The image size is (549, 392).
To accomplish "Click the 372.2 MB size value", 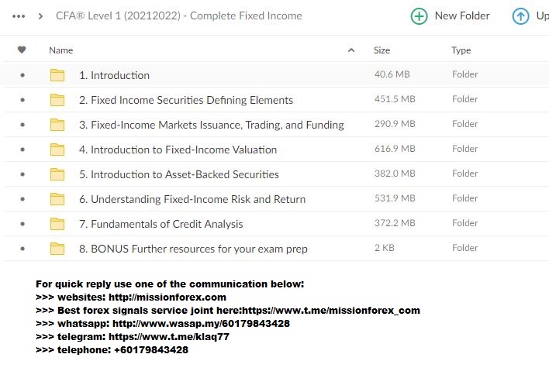I will (x=395, y=223).
